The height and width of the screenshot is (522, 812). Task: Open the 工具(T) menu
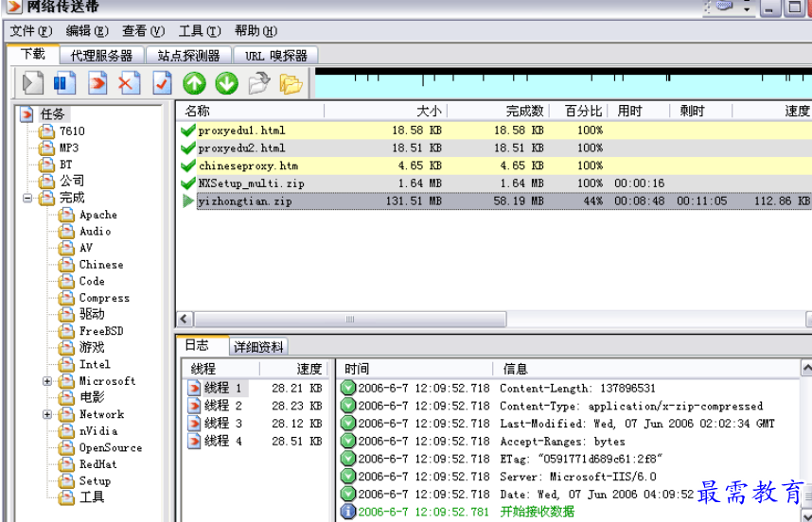pos(200,31)
